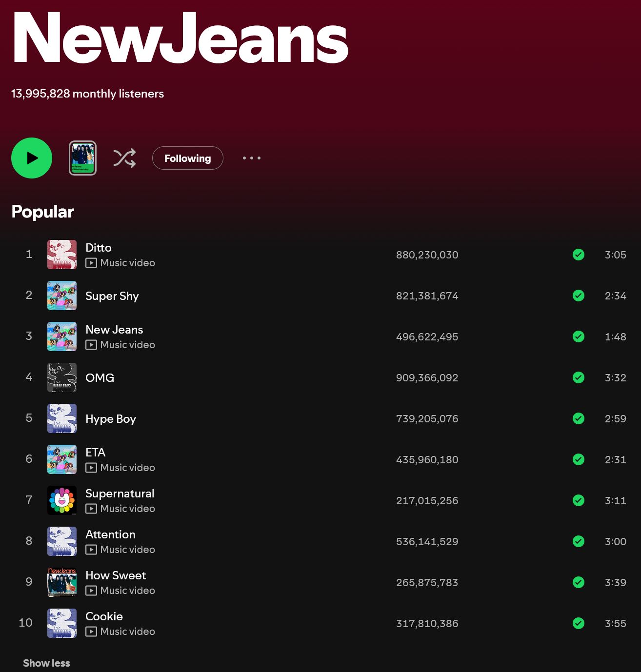Toggle saved checkmark for OMG
Viewport: 641px width, 672px height.
[579, 377]
